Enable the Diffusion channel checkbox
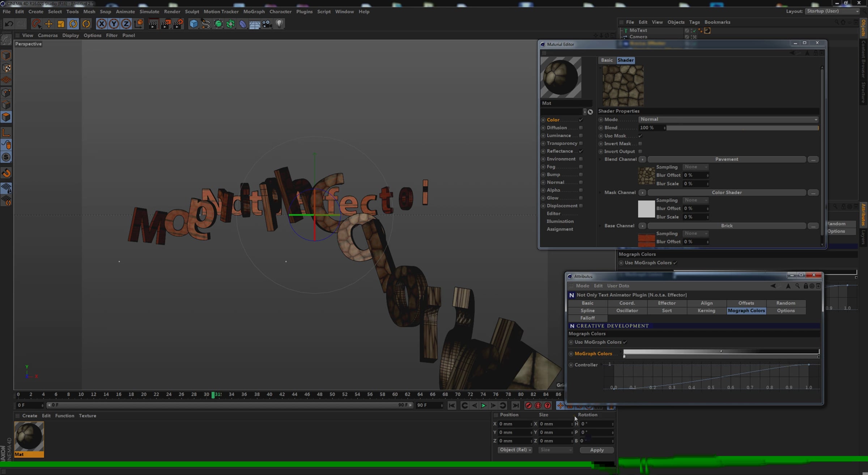Viewport: 868px width, 475px height. pos(581,128)
